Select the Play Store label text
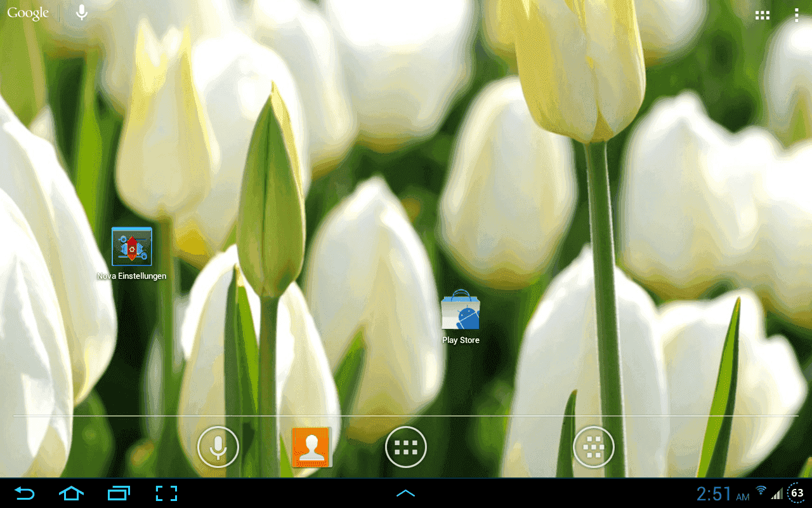Image resolution: width=812 pixels, height=508 pixels. (x=461, y=340)
